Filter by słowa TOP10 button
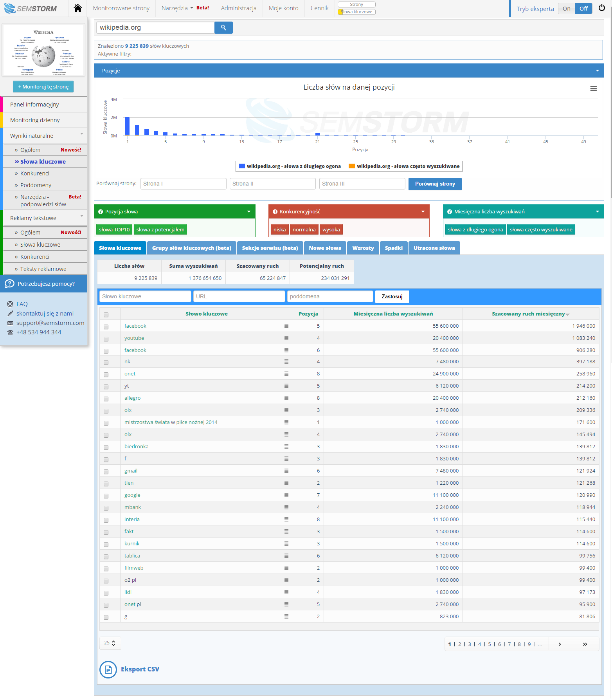The image size is (612, 700). click(114, 230)
